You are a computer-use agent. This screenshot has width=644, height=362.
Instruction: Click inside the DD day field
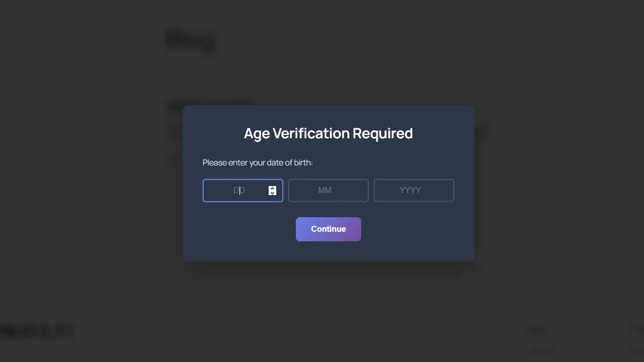236,191
